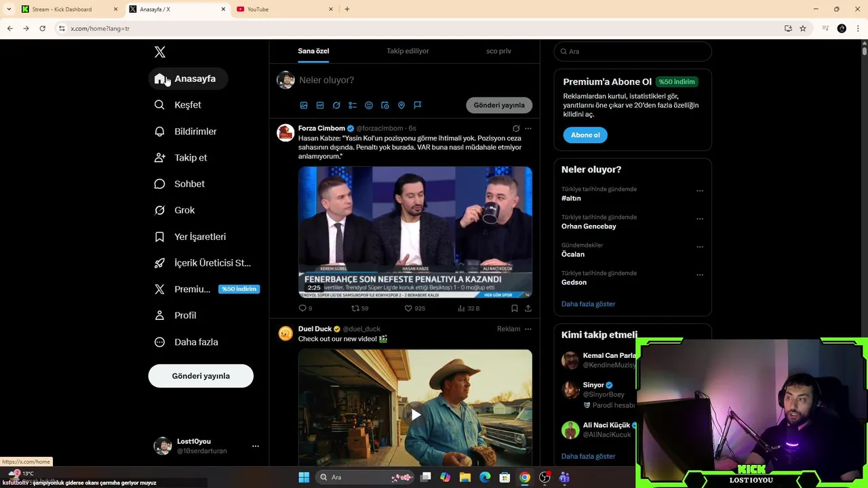
Task: Play the Duel Duck video
Action: click(415, 415)
